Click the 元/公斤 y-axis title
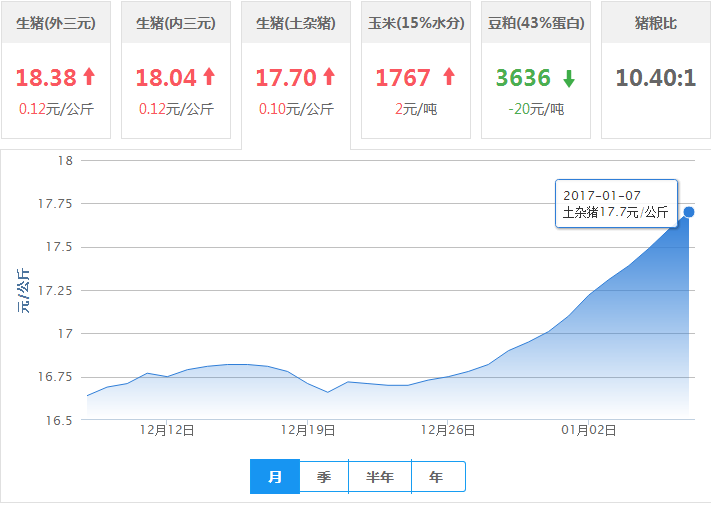711x505 pixels. [24, 291]
